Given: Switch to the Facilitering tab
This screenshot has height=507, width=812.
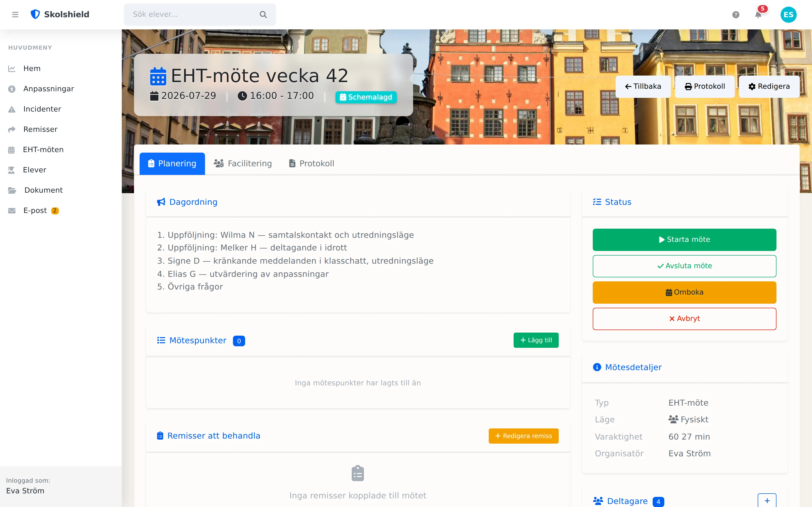Looking at the screenshot, I should 243,163.
